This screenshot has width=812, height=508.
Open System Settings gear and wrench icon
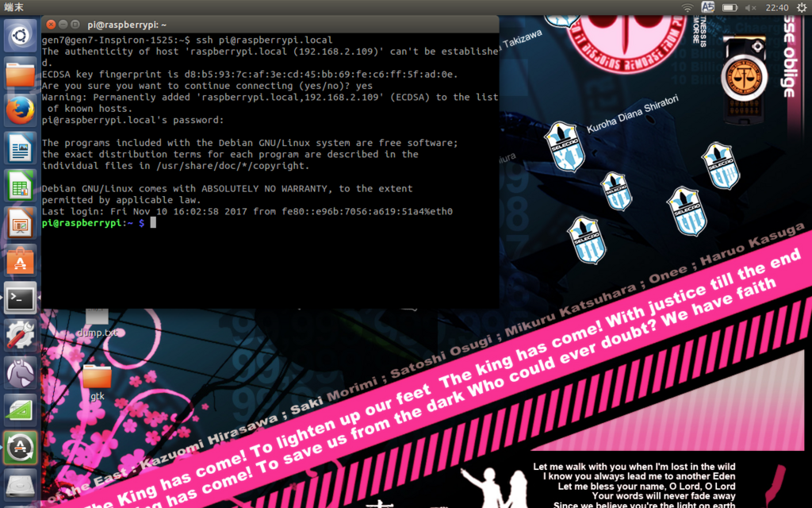[x=20, y=335]
